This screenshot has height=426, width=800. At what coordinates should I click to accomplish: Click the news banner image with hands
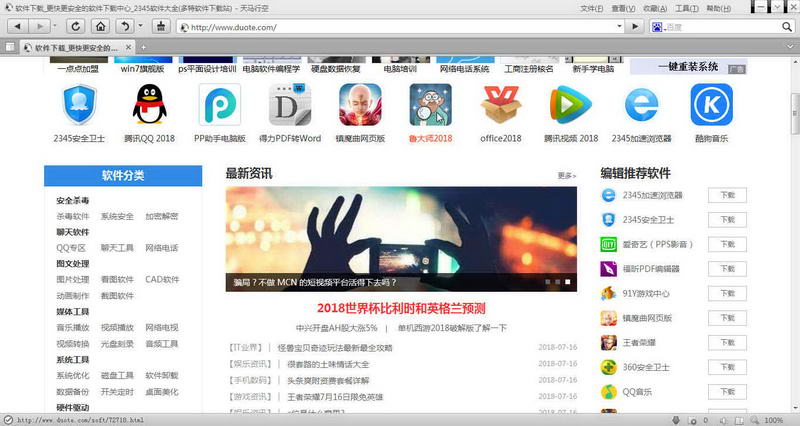(x=401, y=239)
